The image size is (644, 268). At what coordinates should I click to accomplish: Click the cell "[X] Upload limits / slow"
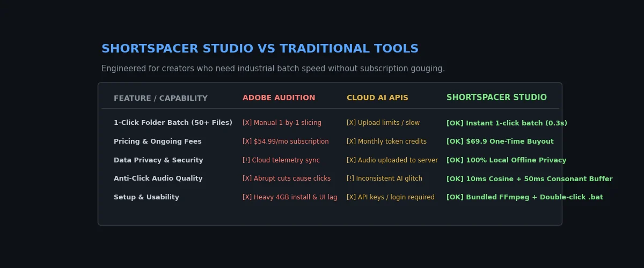383,123
